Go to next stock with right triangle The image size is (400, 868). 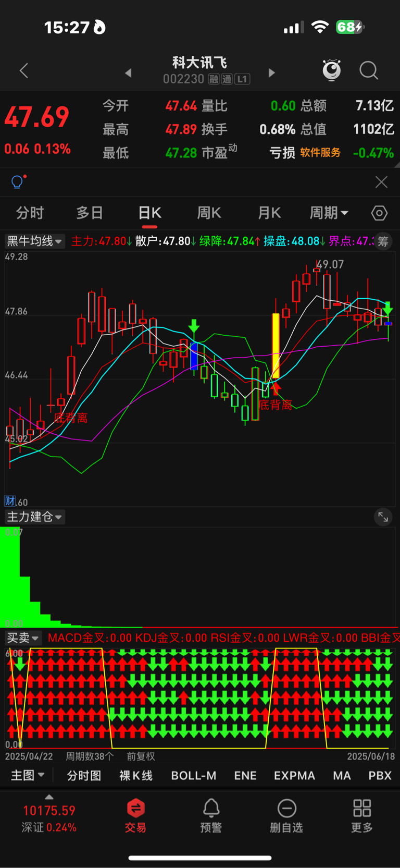point(271,72)
